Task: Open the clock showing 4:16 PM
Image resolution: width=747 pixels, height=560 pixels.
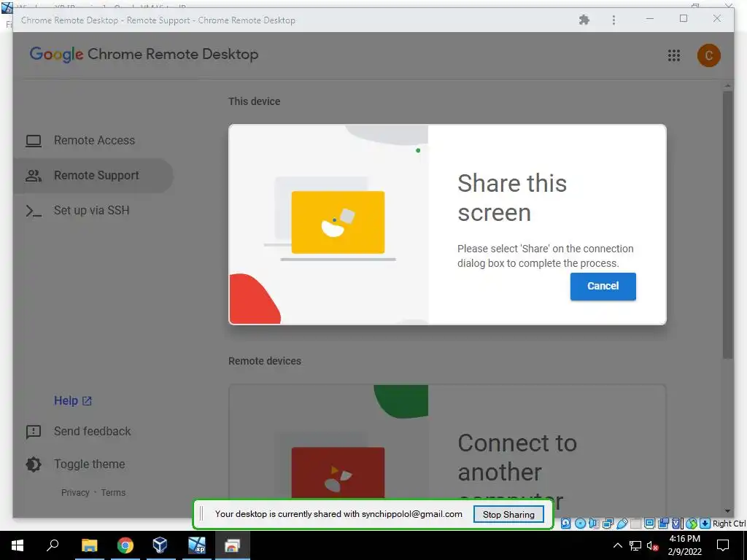Action: point(684,545)
